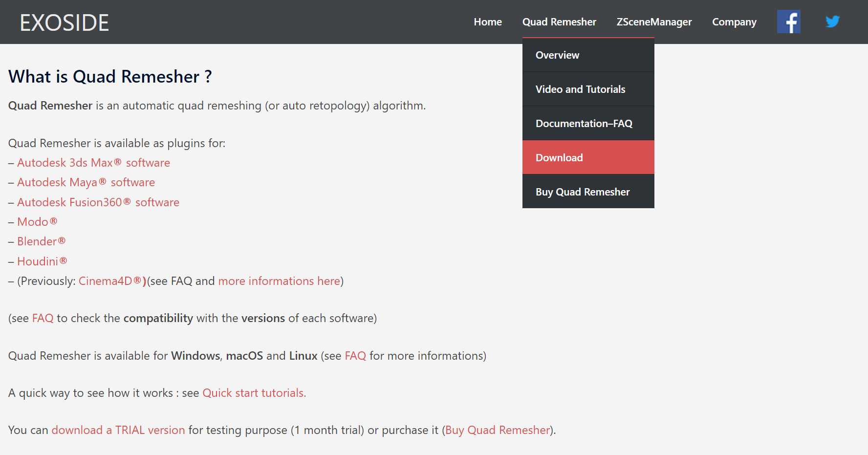The width and height of the screenshot is (868, 455).
Task: Open the Autodesk Fusion360 software link
Action: (98, 202)
